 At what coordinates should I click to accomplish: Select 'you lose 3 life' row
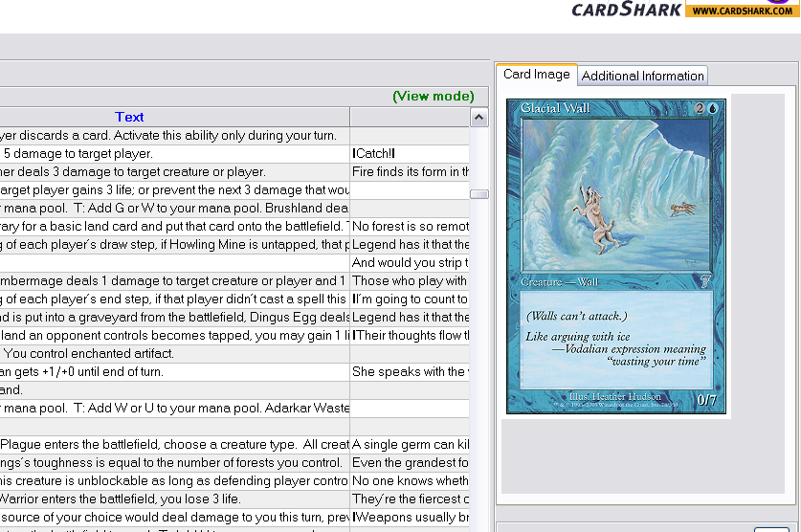175,499
